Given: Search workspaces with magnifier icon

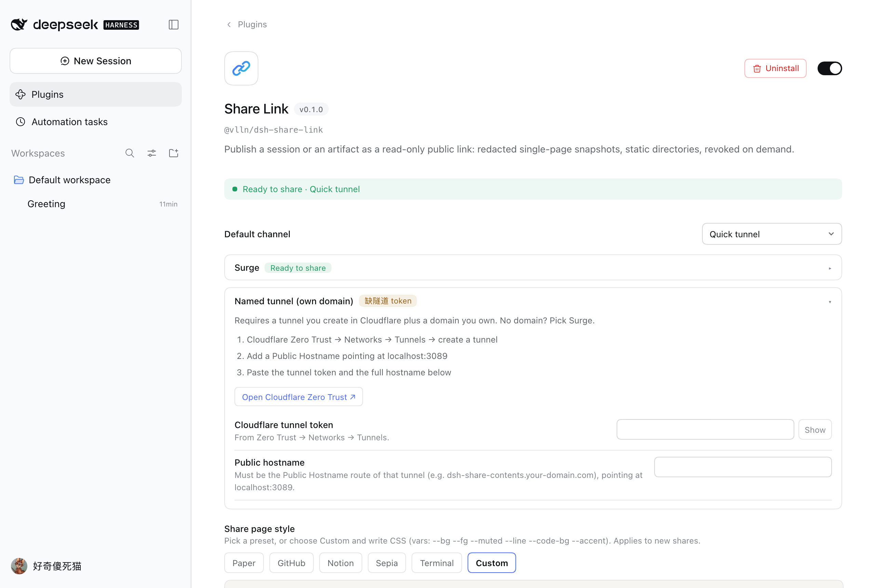Looking at the screenshot, I should [130, 153].
